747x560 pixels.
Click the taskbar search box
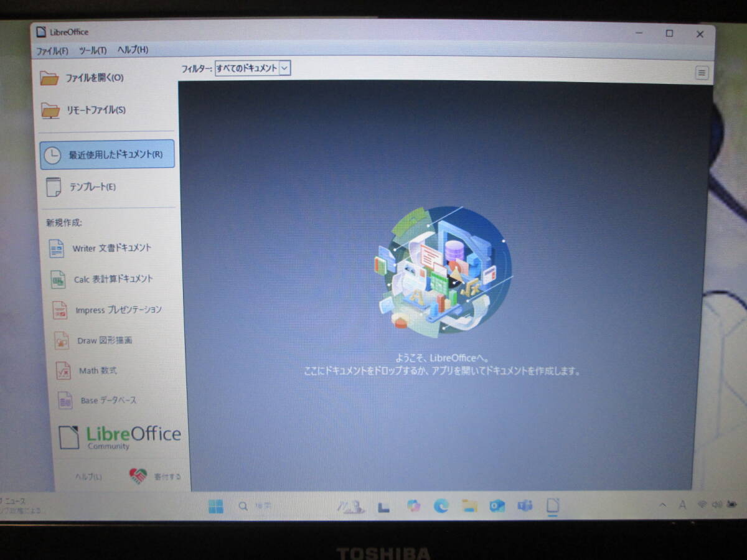pos(255,506)
